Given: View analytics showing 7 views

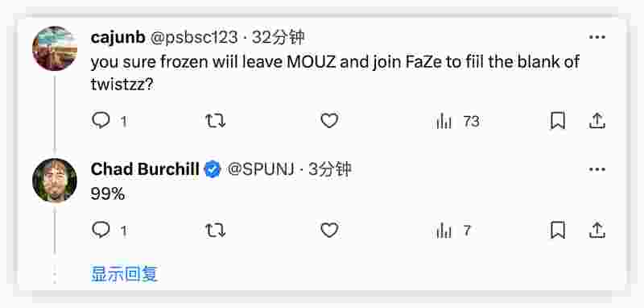Looking at the screenshot, I should click(453, 231).
